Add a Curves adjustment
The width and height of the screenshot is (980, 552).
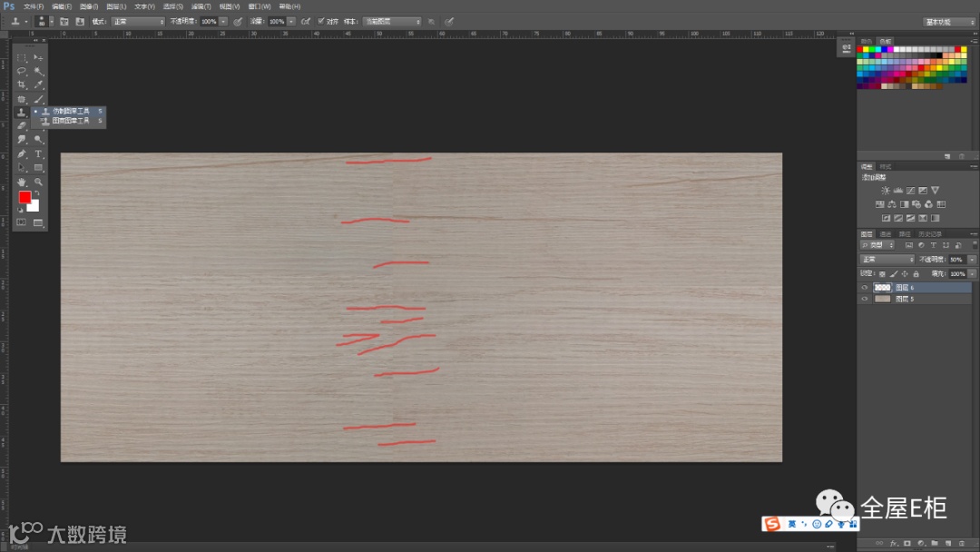[910, 191]
